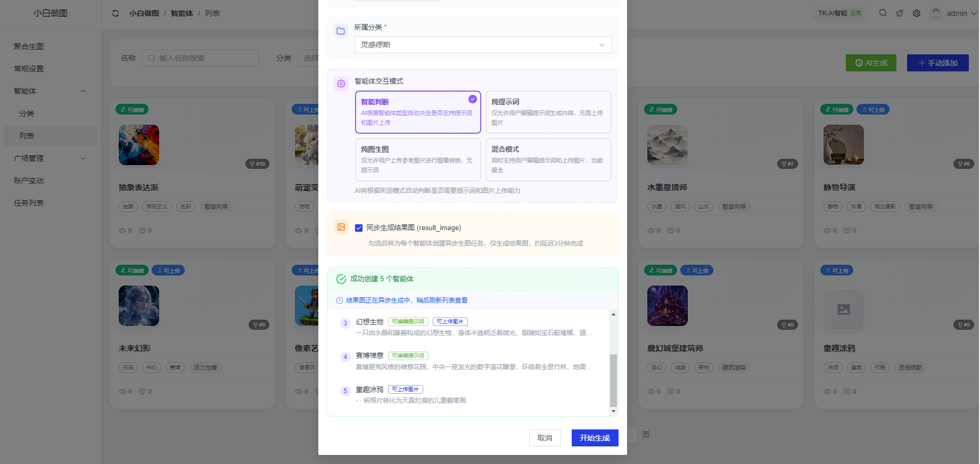The width and height of the screenshot is (980, 464).
Task: Click 开始生成 button in dialog
Action: (x=595, y=438)
